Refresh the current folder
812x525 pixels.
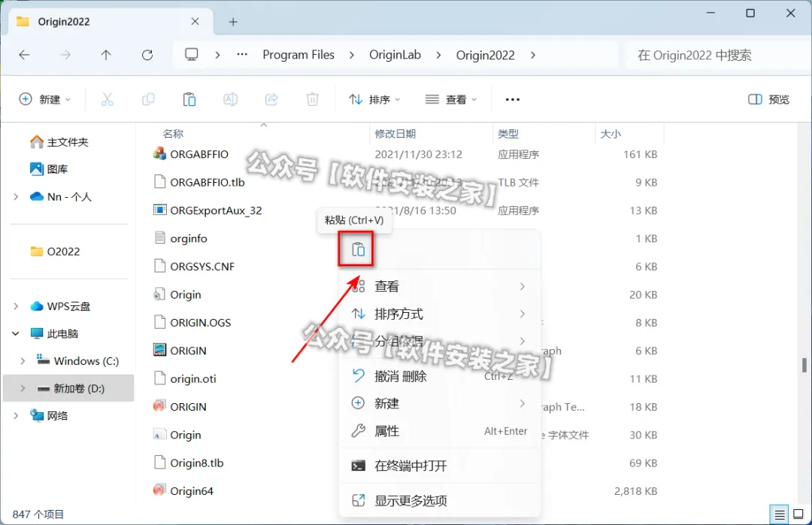147,55
